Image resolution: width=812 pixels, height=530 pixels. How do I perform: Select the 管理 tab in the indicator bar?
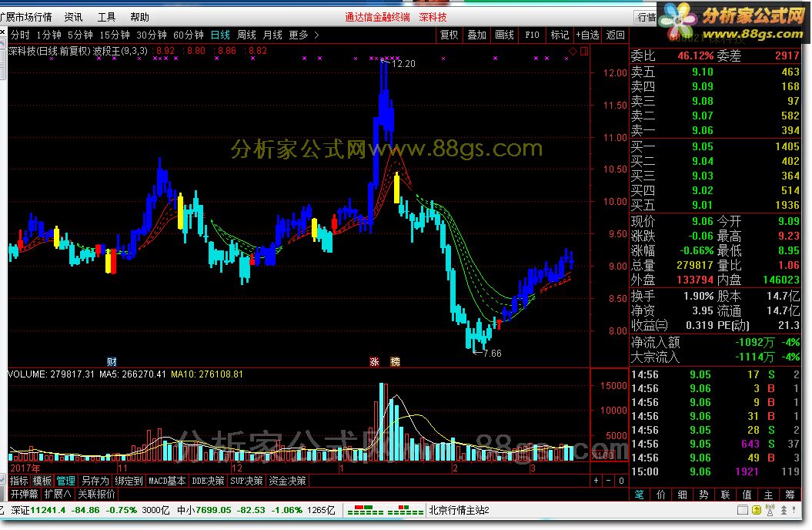click(65, 481)
